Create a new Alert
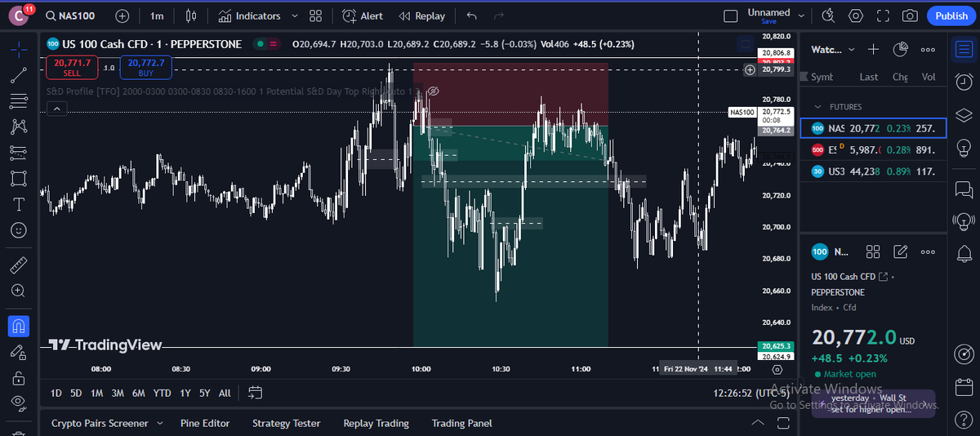Screen dimensions: 980x436 pos(363,16)
